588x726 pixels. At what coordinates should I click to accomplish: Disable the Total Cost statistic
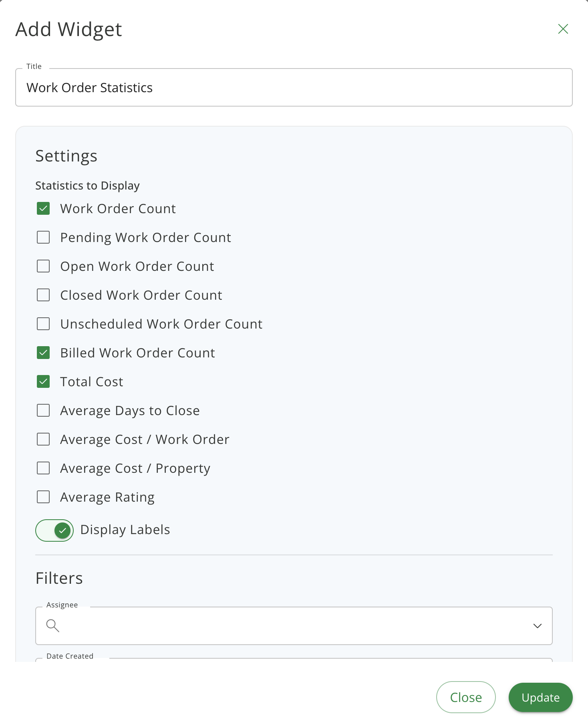(43, 381)
